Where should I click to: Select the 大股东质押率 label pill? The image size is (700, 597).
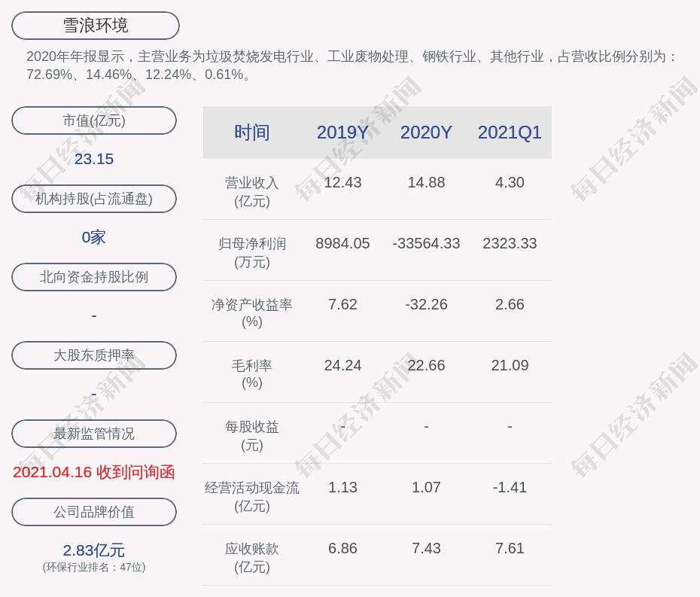pyautogui.click(x=94, y=355)
